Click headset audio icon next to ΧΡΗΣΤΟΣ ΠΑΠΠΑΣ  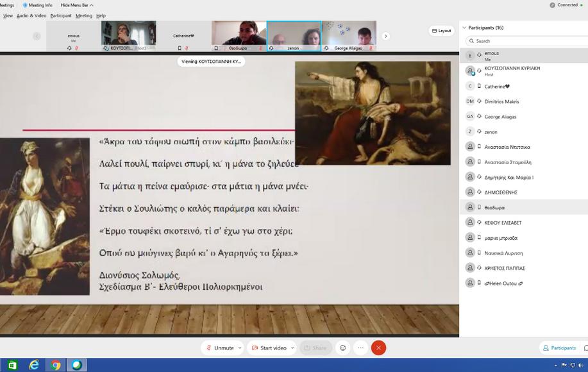[x=479, y=267]
